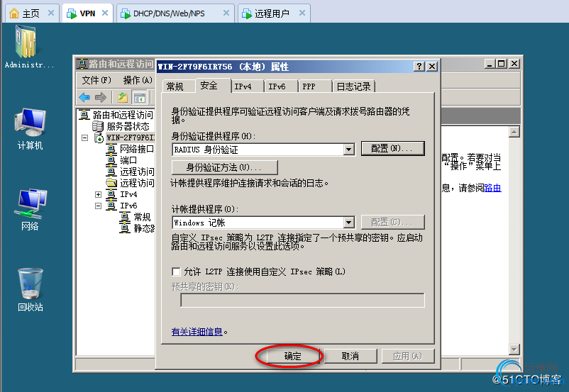Click the 配置(N)... button for authentication
Screen dimensions: 569x392
(392, 149)
